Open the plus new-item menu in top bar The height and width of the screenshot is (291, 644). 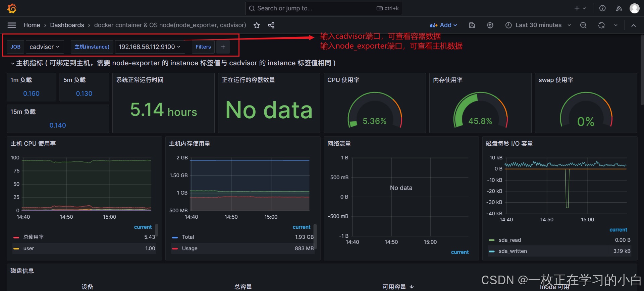click(580, 8)
